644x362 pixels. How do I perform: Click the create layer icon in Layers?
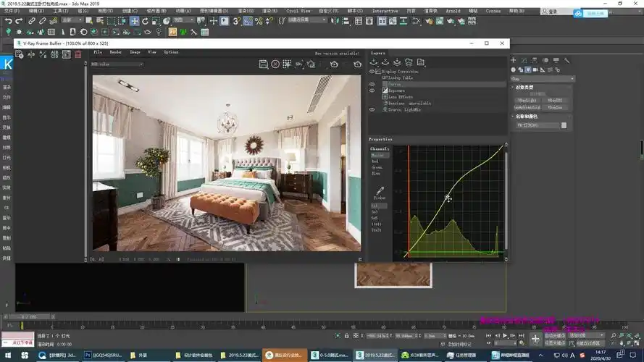(374, 62)
